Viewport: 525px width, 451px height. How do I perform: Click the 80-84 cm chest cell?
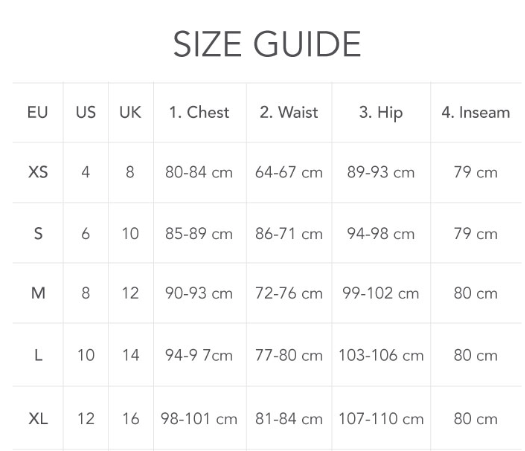[x=199, y=172]
